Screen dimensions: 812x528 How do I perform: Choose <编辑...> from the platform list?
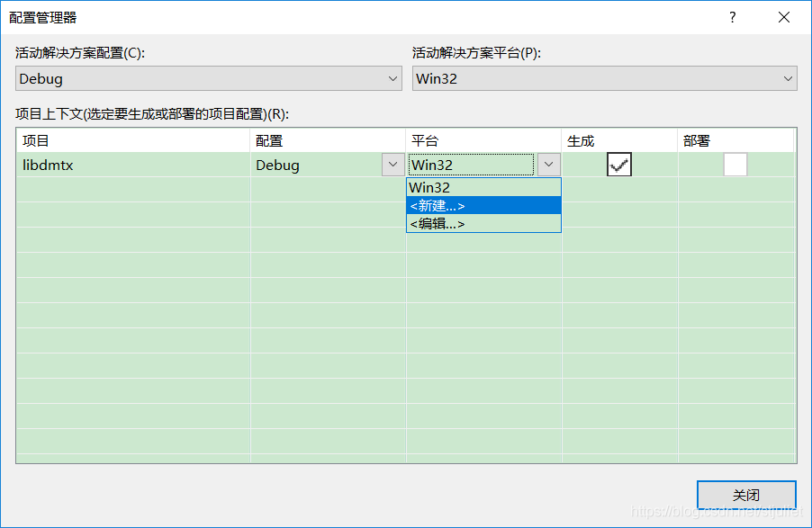coord(483,224)
